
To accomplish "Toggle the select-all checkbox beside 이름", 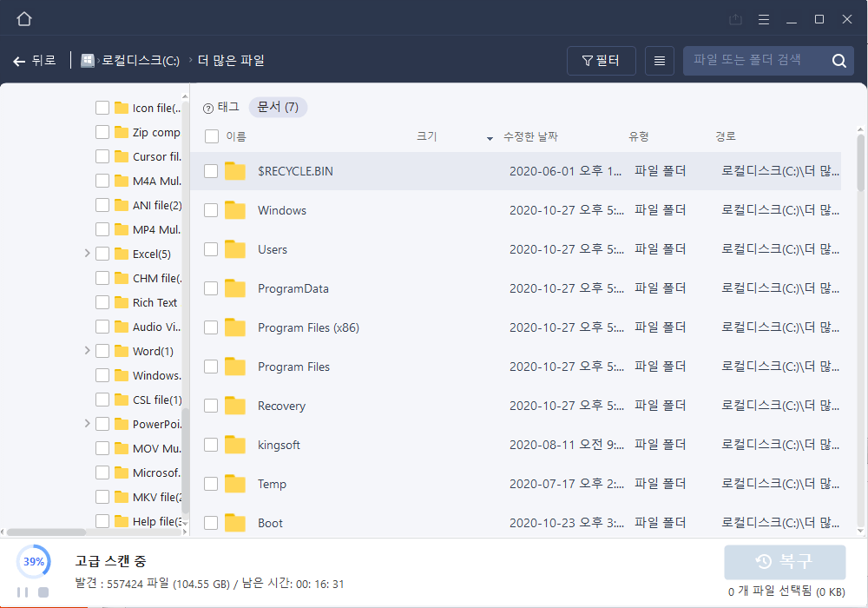I will click(211, 136).
